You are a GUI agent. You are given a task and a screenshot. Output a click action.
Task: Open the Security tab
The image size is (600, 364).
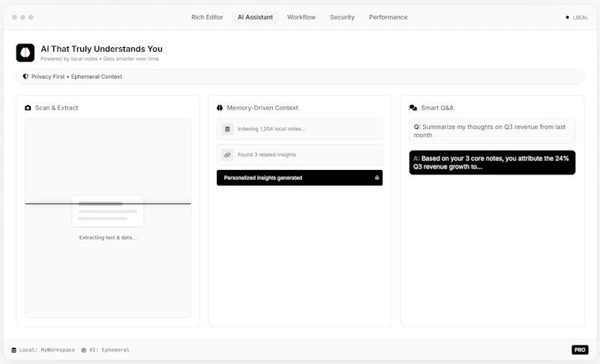pos(342,17)
